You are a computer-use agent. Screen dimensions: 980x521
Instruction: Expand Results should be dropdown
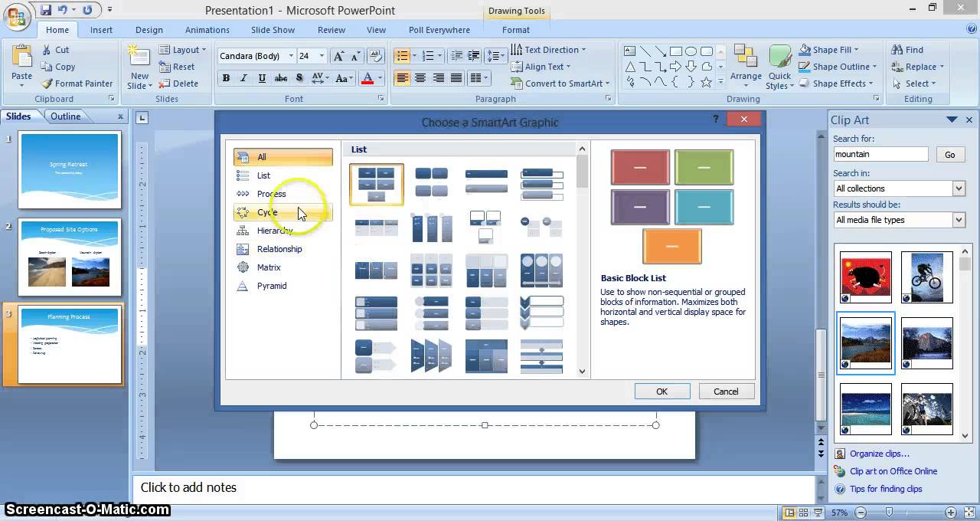(x=959, y=220)
